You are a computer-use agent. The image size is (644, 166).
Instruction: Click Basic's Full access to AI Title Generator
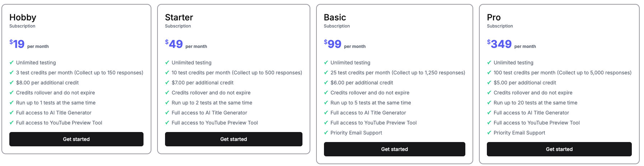tap(368, 113)
